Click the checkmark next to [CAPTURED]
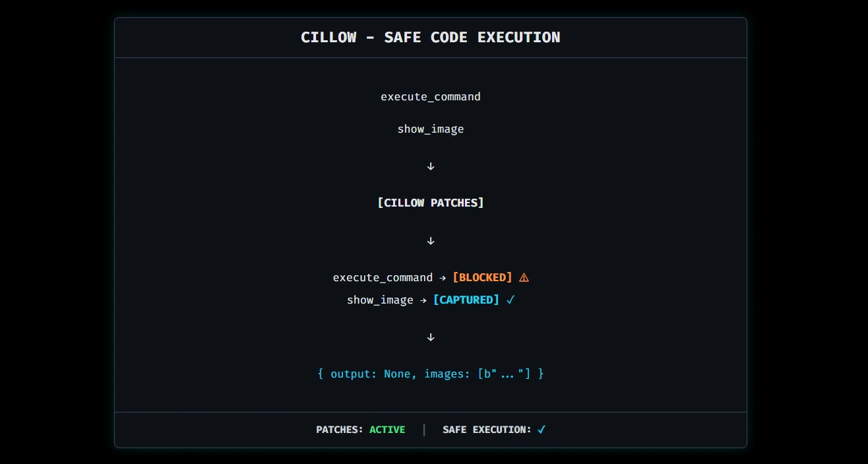The height and width of the screenshot is (464, 868). [510, 300]
